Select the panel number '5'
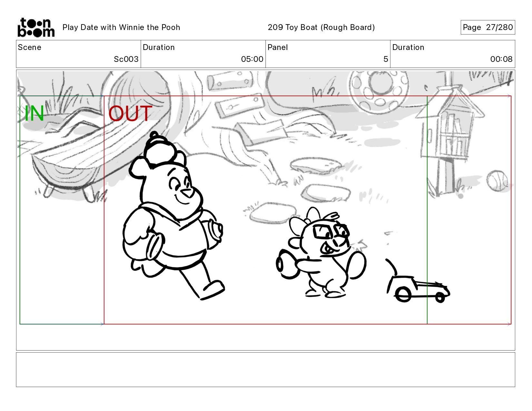This screenshot has width=532, height=411. pyautogui.click(x=386, y=59)
